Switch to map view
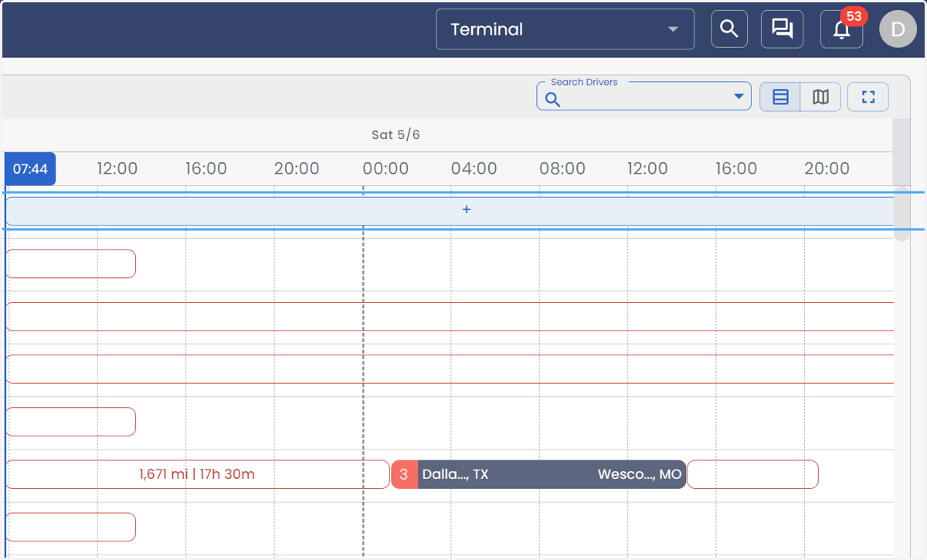This screenshot has height=560, width=927. coord(820,97)
